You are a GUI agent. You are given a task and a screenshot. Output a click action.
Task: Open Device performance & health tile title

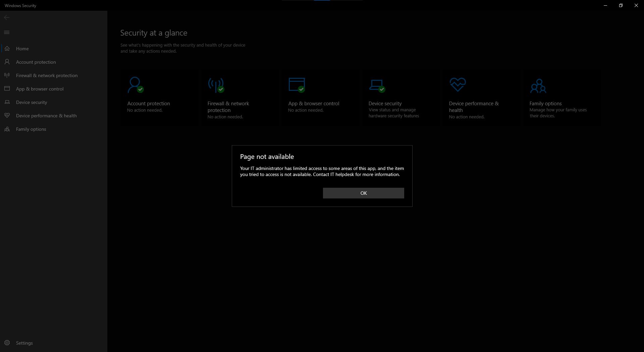pyautogui.click(x=474, y=107)
